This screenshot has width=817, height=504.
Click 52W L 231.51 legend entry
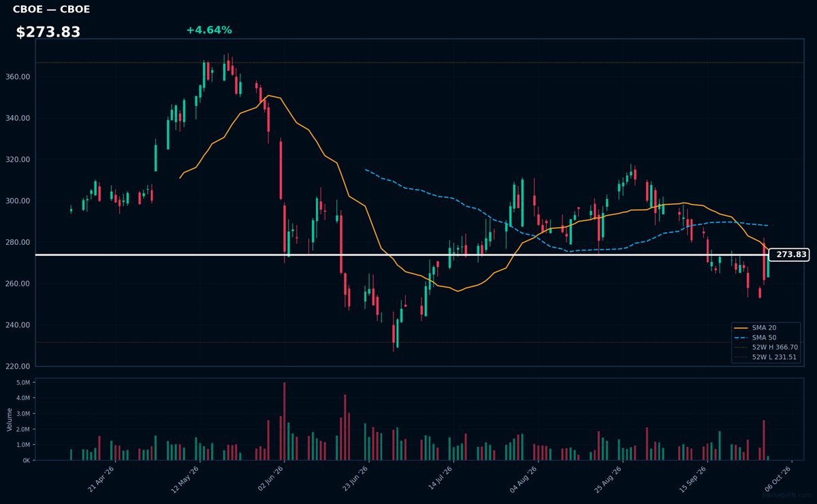[x=766, y=357]
